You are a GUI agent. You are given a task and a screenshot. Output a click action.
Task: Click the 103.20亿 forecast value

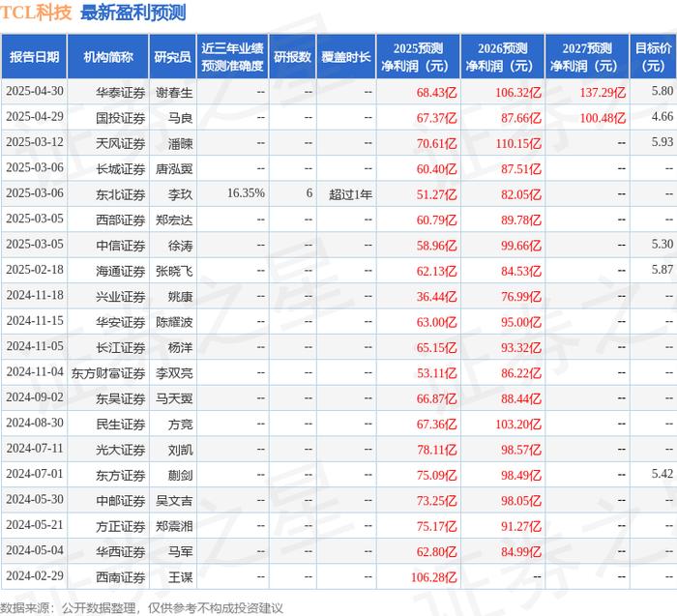(x=518, y=425)
